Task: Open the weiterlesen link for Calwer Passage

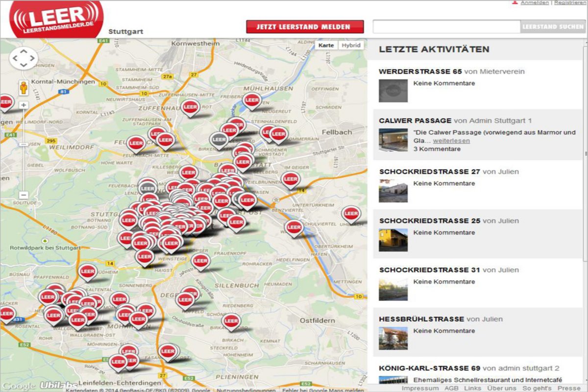Action: coord(451,141)
